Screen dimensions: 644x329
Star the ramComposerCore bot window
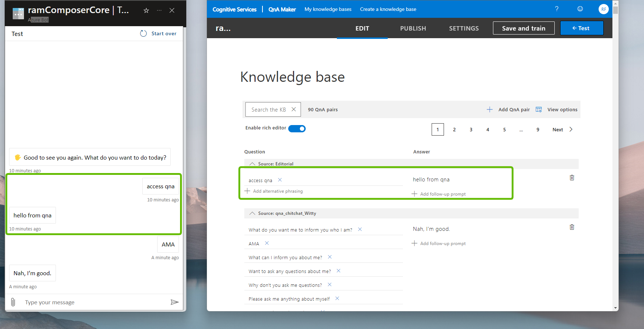146,11
